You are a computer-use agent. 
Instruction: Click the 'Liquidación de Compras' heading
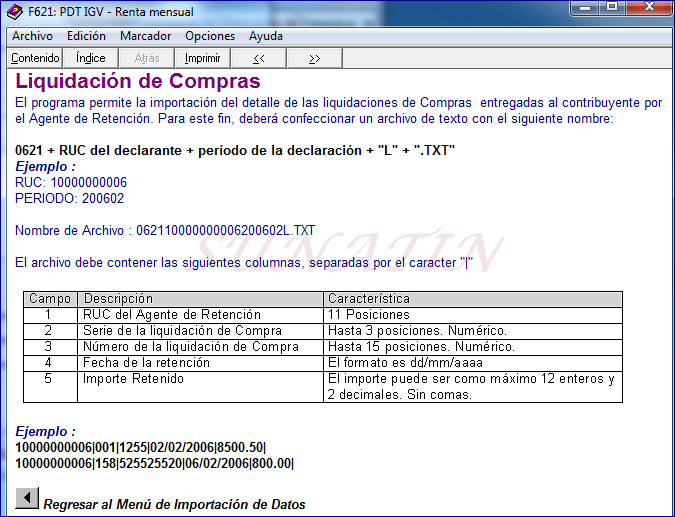pos(138,81)
